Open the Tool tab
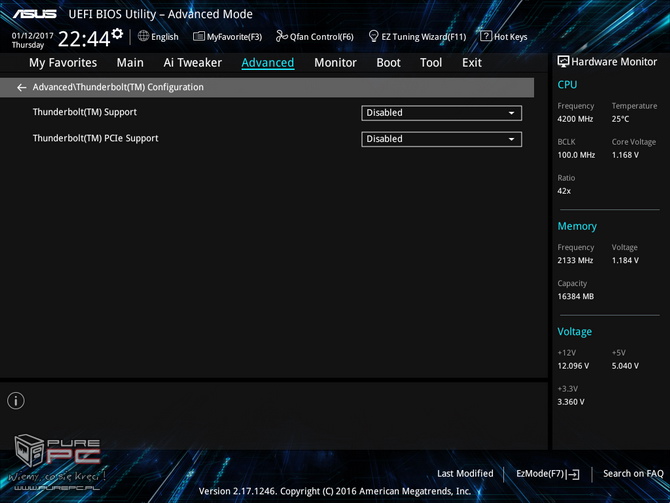The height and width of the screenshot is (503, 670). (x=431, y=63)
